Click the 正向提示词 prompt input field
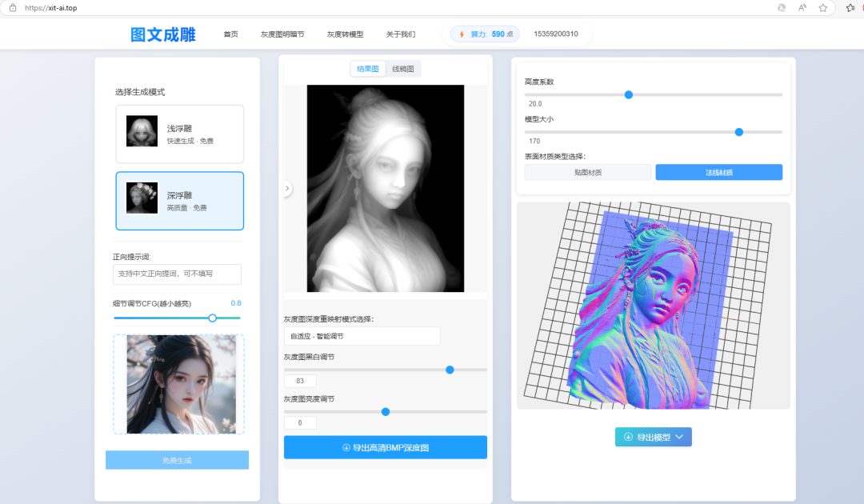This screenshot has height=504, width=864. click(x=177, y=274)
